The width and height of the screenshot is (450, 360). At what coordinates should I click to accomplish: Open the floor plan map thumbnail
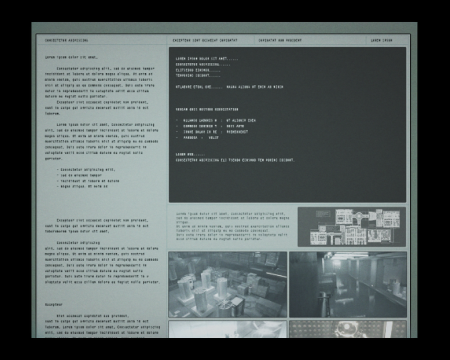[352, 227]
